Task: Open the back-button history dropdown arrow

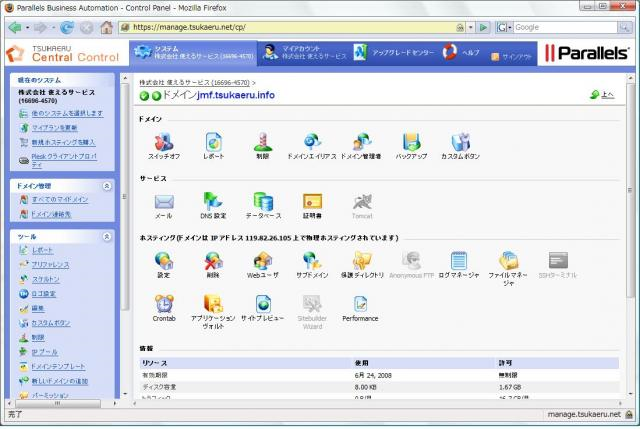Action: click(27, 27)
